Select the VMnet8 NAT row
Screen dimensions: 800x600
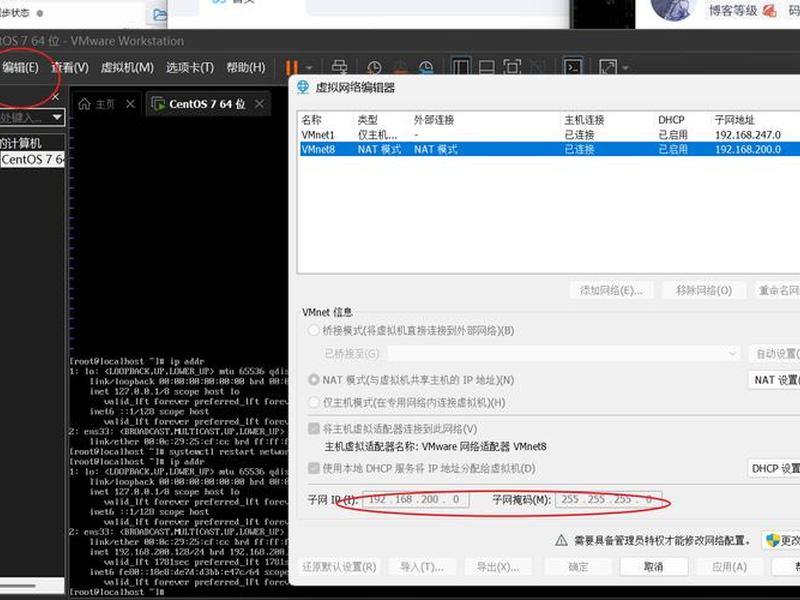550,149
